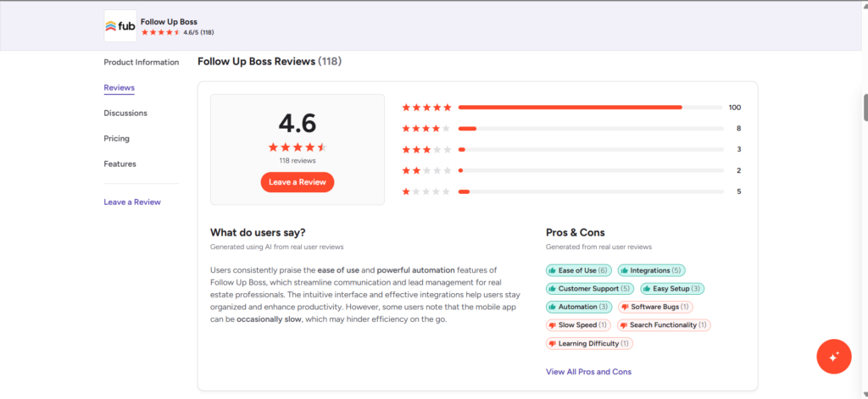Select the Customer Support (5) tag

590,289
